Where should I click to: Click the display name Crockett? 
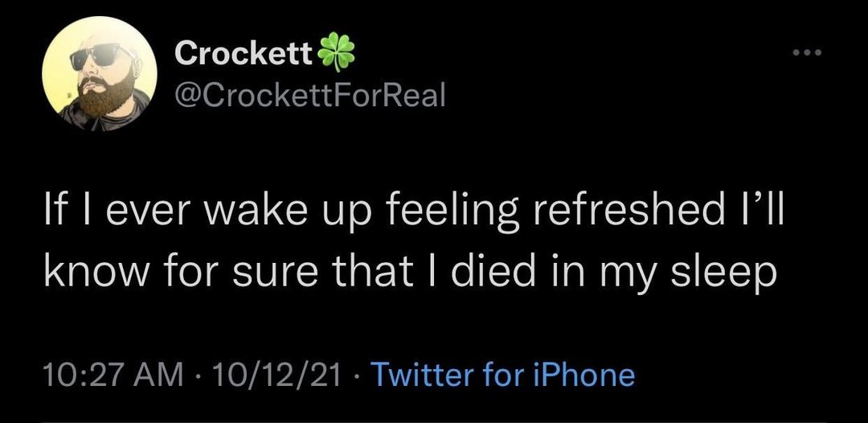(243, 54)
